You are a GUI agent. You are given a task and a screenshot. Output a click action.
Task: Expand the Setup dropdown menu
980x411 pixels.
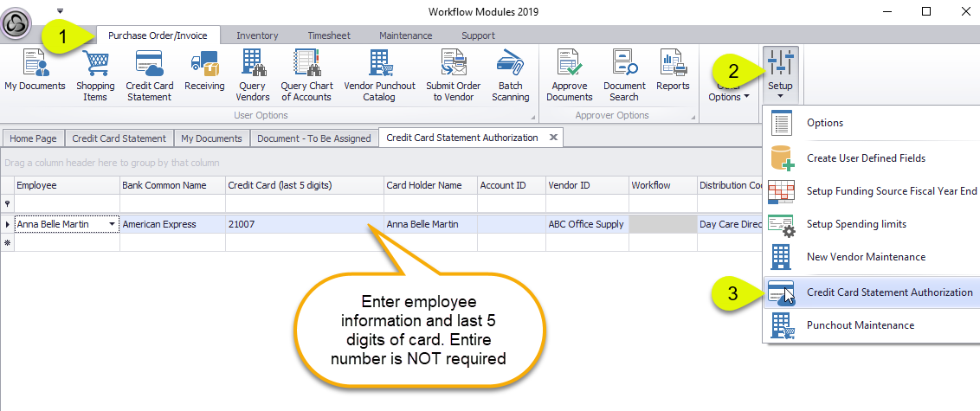(780, 73)
